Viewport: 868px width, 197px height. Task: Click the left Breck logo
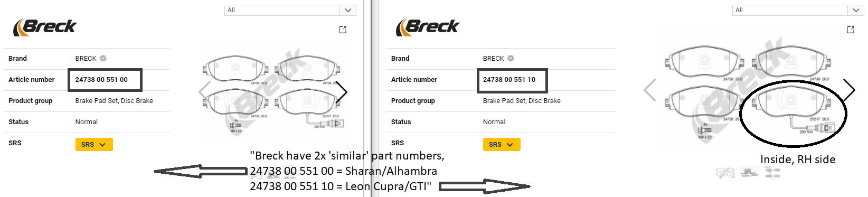45,27
